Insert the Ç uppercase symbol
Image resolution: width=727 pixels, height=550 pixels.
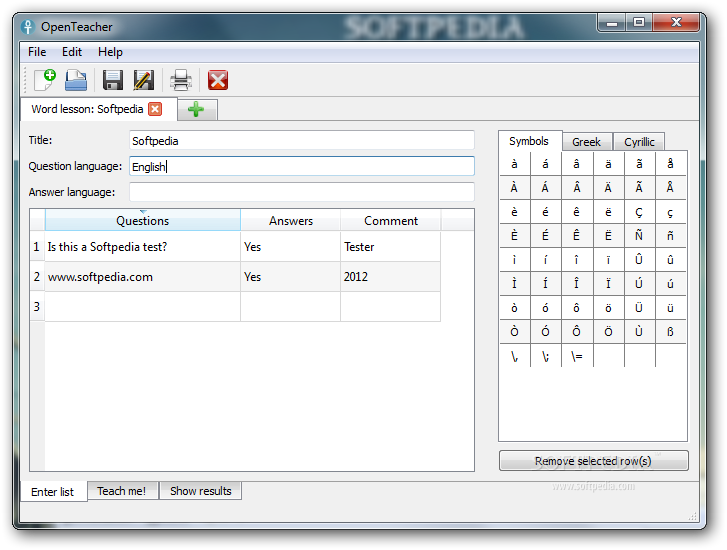(639, 212)
